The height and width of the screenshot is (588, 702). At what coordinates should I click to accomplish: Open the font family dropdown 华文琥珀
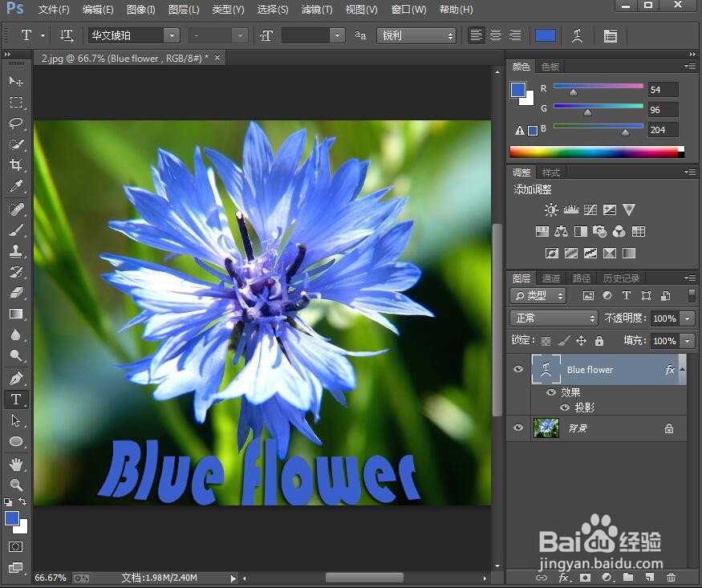172,35
